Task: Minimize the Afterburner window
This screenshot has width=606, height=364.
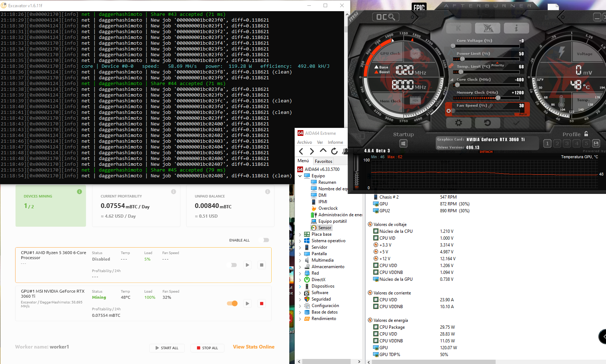Action: pyautogui.click(x=597, y=17)
